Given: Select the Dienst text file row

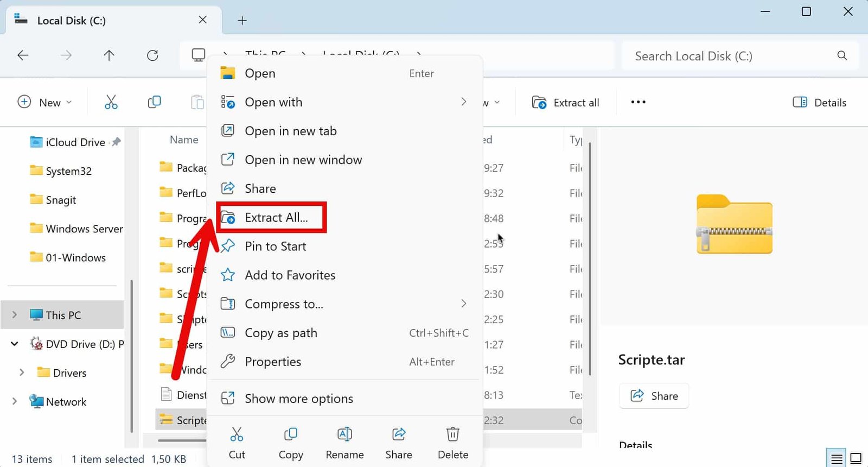Looking at the screenshot, I should (182, 395).
